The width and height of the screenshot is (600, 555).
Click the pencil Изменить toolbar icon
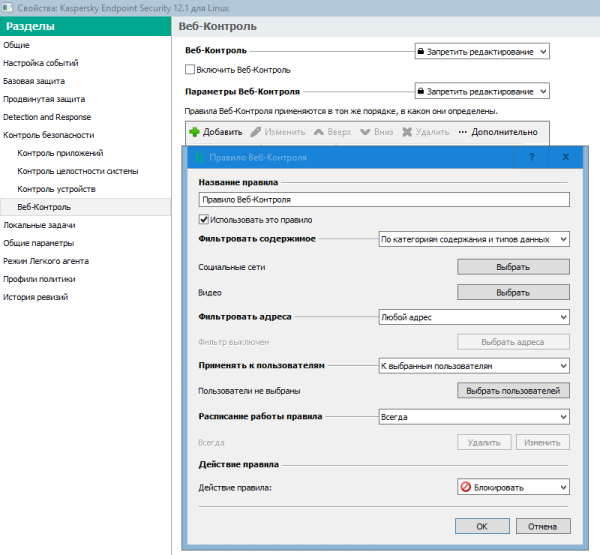tap(257, 132)
